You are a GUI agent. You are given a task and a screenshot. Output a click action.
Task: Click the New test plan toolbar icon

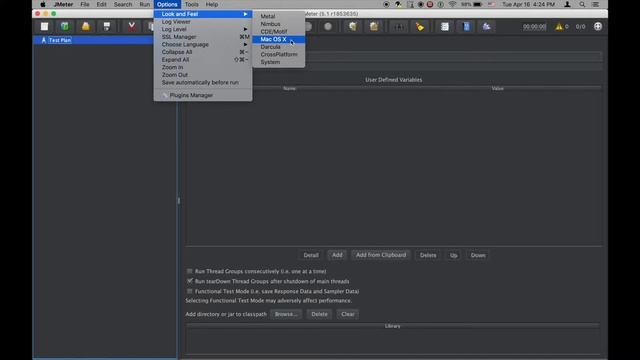(44, 27)
